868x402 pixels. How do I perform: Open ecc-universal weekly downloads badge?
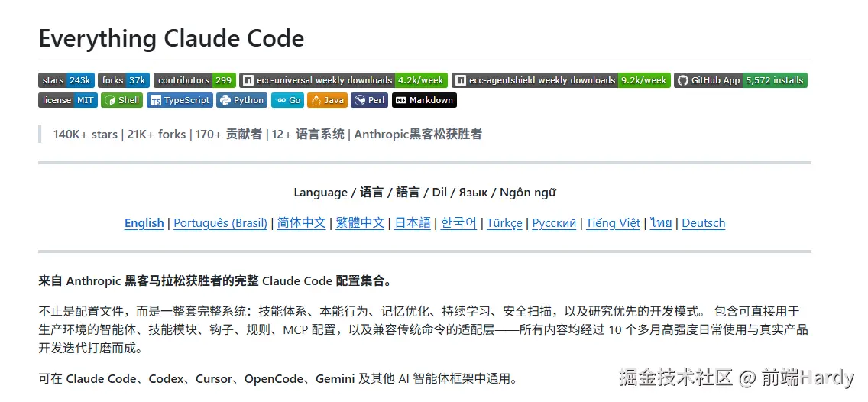click(x=344, y=80)
